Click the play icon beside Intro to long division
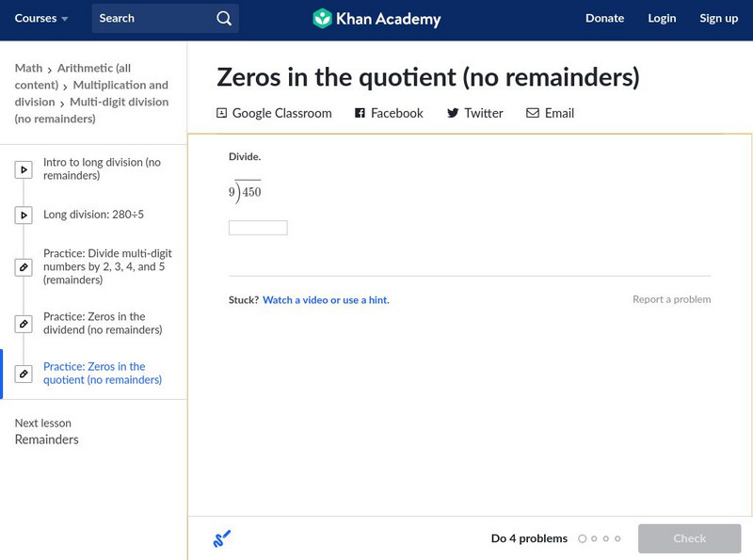 tap(24, 169)
